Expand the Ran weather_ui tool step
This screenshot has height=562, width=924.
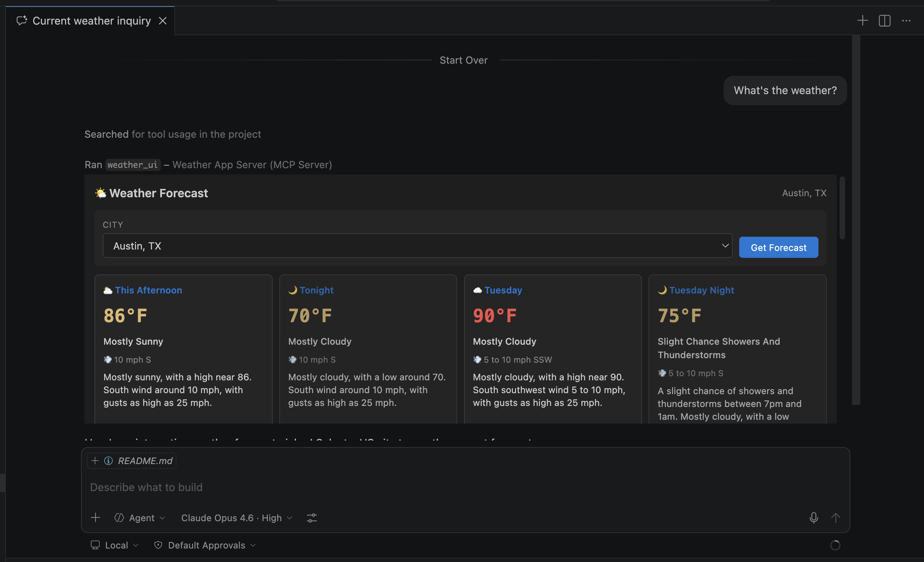208,165
